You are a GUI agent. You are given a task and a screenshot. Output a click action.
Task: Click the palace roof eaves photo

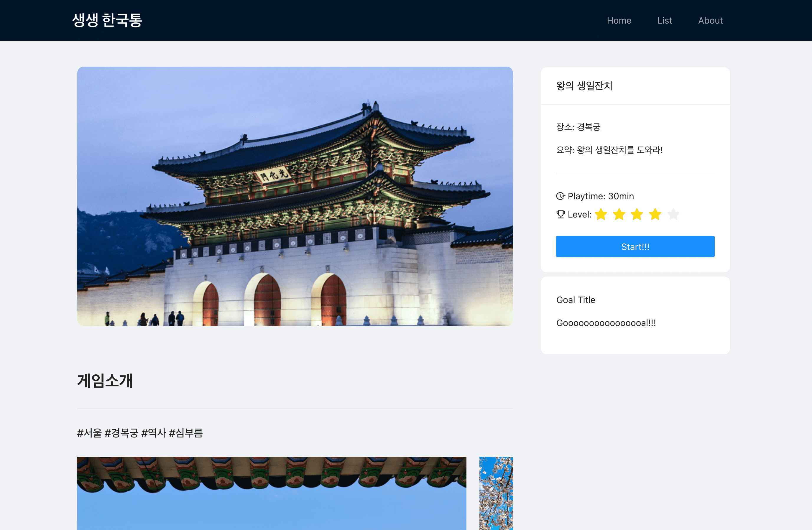[272, 493]
